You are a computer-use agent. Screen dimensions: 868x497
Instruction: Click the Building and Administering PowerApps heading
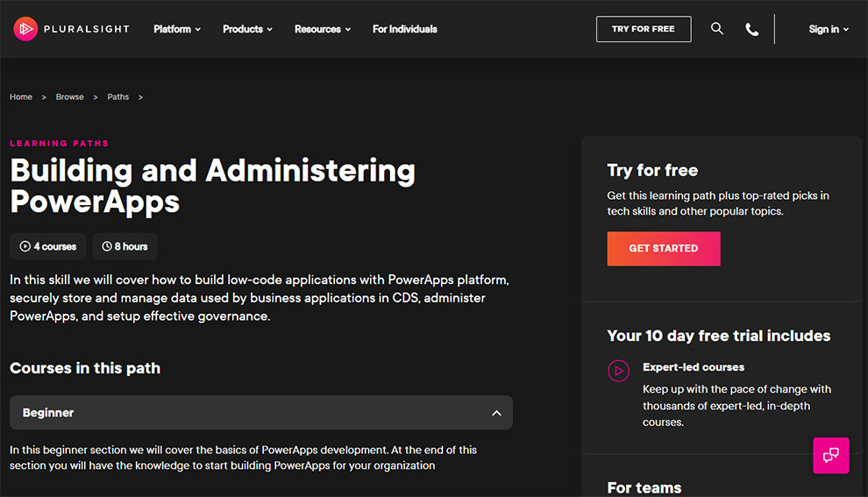(x=212, y=186)
